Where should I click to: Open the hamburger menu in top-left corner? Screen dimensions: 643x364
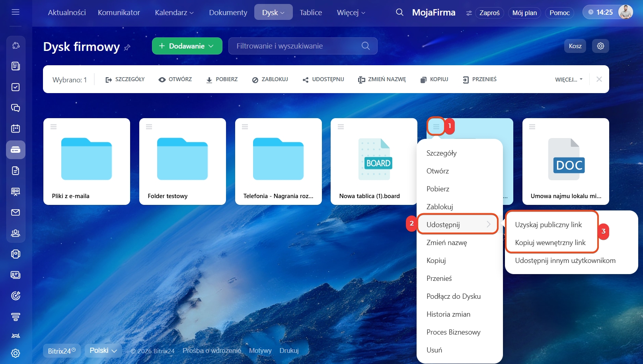(x=16, y=12)
